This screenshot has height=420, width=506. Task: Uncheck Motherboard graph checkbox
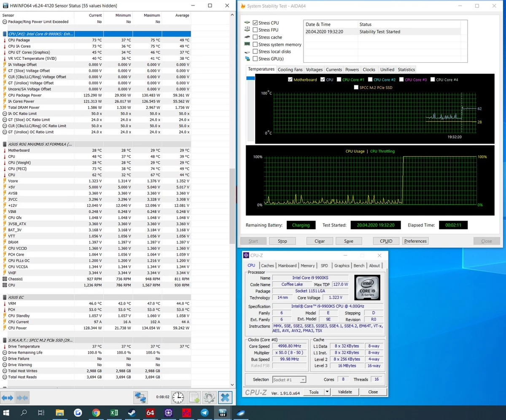pos(290,79)
